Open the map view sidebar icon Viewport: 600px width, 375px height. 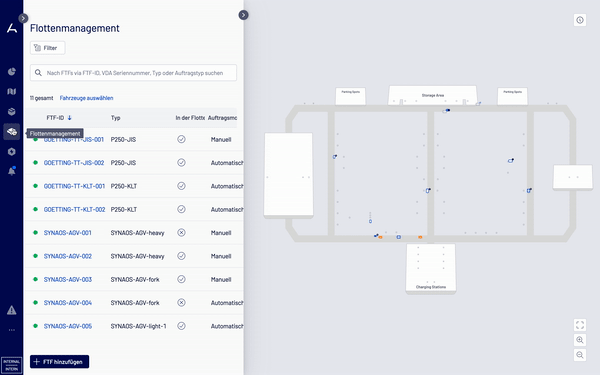click(11, 91)
